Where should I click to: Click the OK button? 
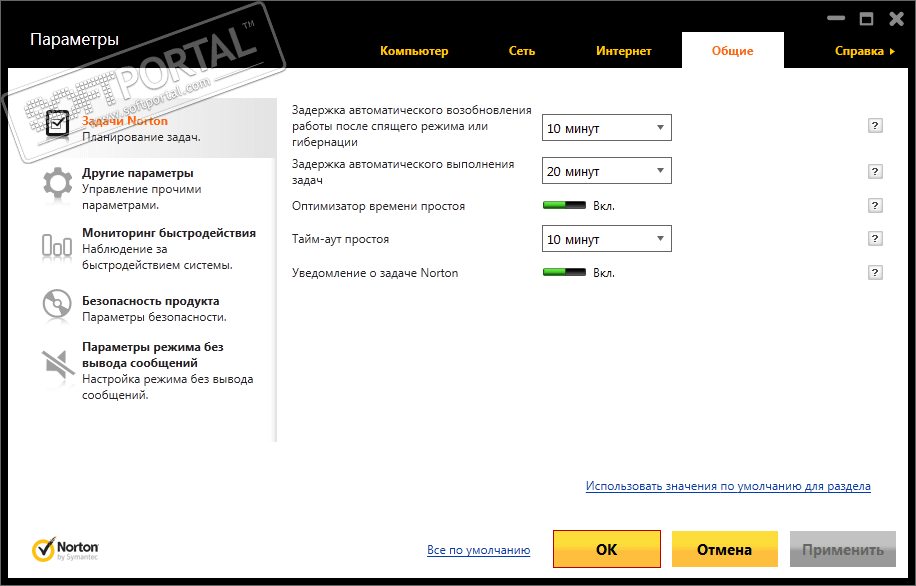coord(606,549)
